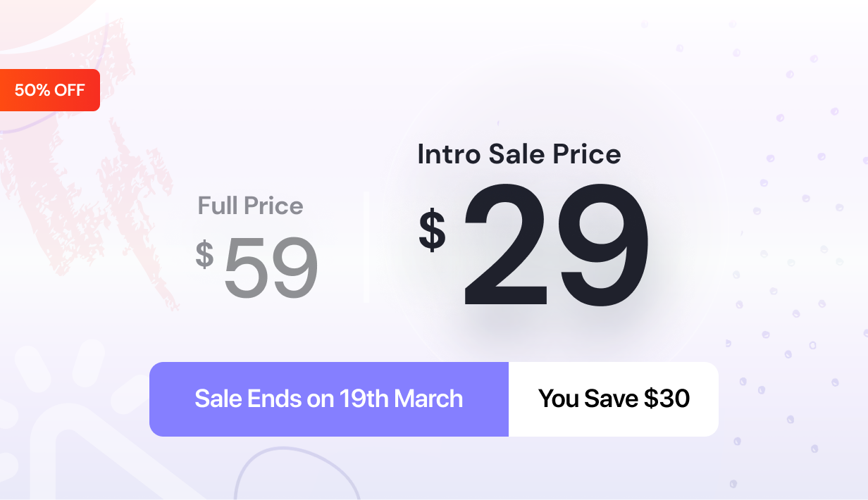The width and height of the screenshot is (868, 500).
Task: Click the word March in the purple banner
Action: click(x=428, y=399)
